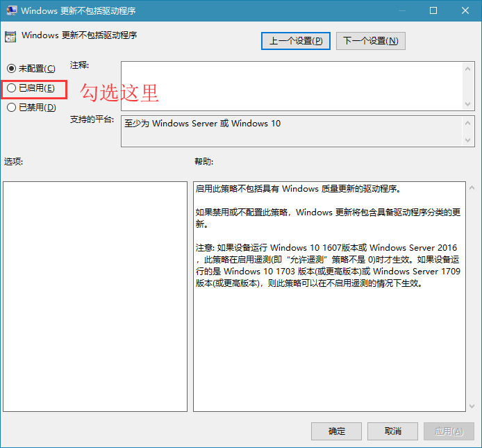Click supported platform box up arrow
The width and height of the screenshot is (482, 448).
point(467,124)
